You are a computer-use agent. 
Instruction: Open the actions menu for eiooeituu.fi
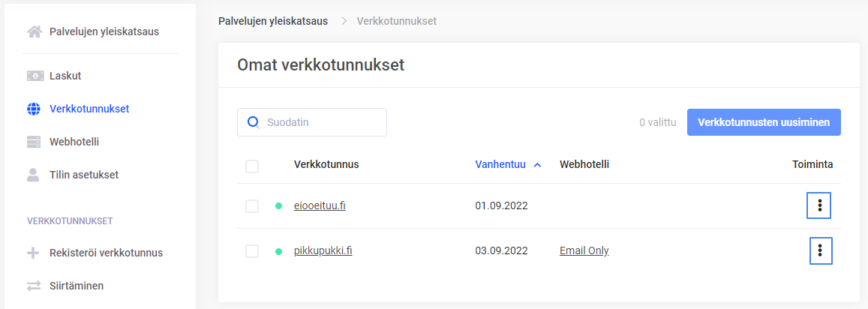coord(819,205)
